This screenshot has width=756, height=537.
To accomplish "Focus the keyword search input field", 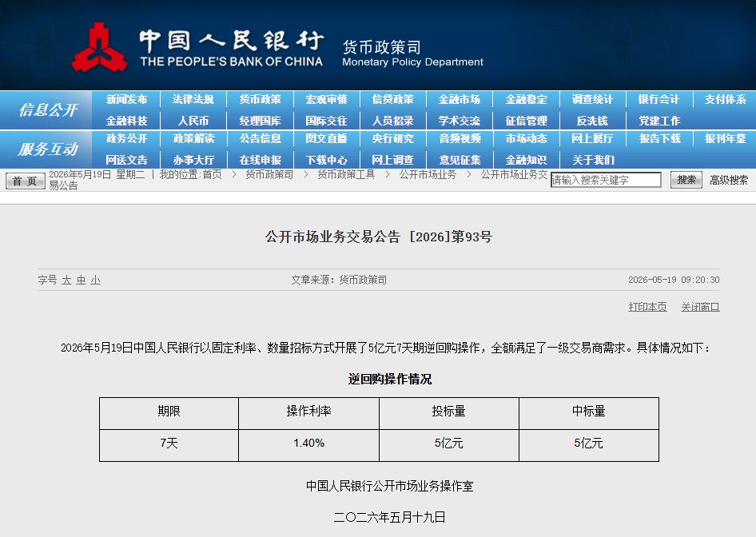I will coord(606,180).
